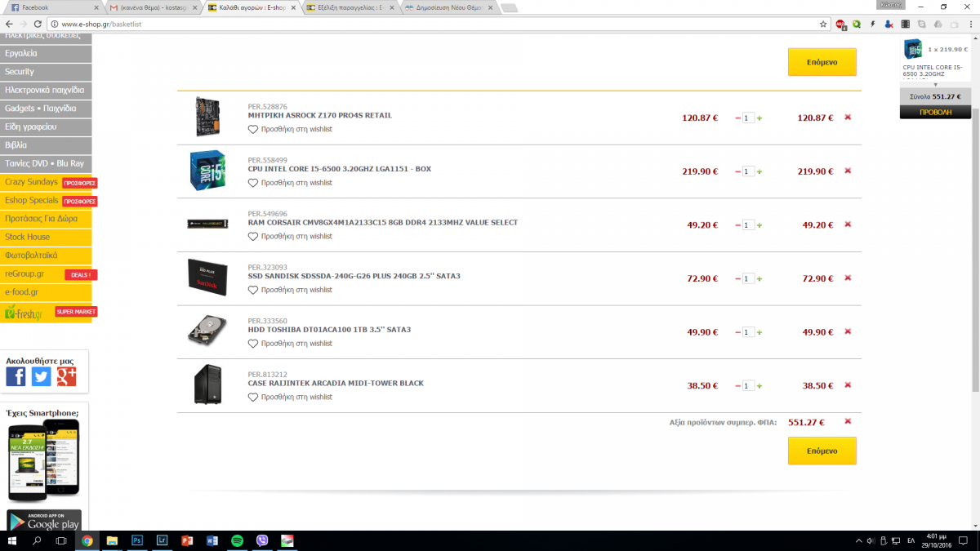Open the Adblock extension icon
The height and width of the screenshot is (551, 980).
click(x=840, y=24)
